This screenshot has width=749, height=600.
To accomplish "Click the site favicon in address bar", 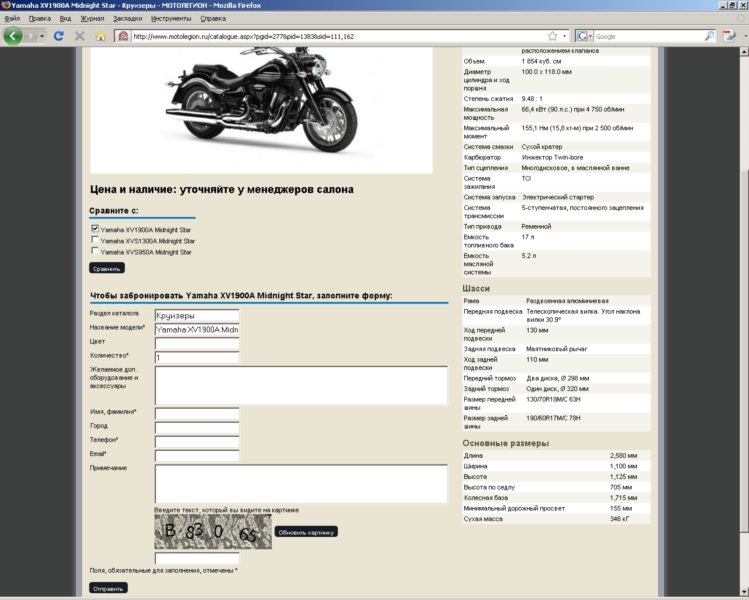I will 123,36.
